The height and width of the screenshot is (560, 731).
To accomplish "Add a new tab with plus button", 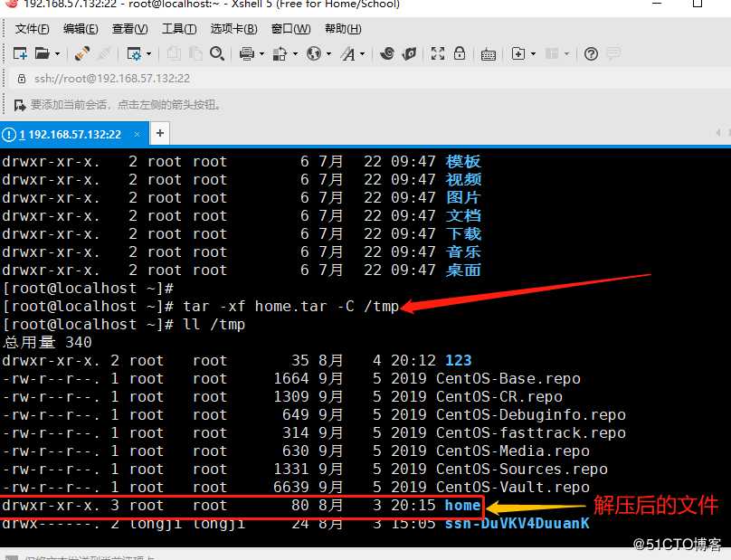I will point(160,133).
